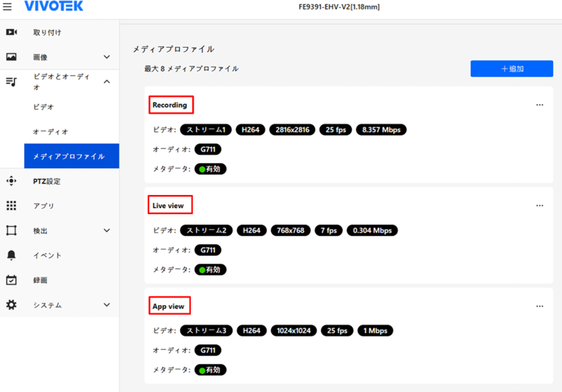Click the +追加 button to add a profile
Image resolution: width=562 pixels, height=392 pixels.
pyautogui.click(x=512, y=68)
